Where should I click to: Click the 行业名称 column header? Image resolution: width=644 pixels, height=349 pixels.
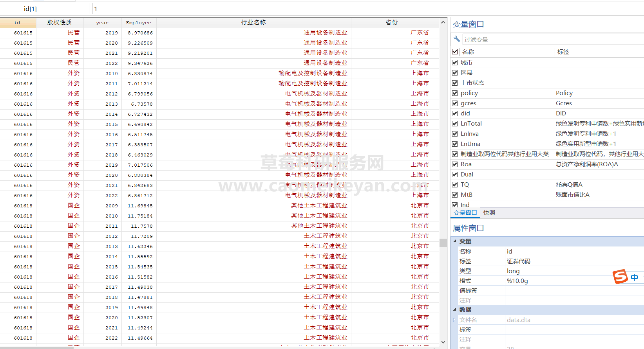coord(253,23)
